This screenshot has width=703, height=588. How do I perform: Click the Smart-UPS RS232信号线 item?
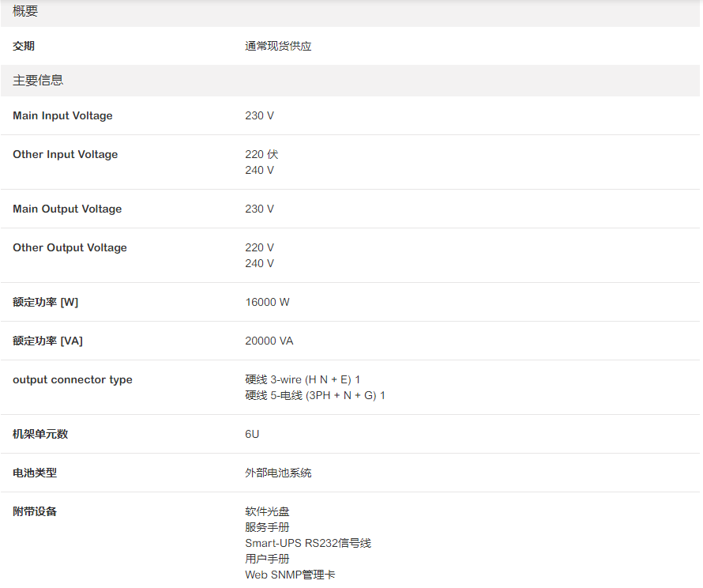point(307,544)
